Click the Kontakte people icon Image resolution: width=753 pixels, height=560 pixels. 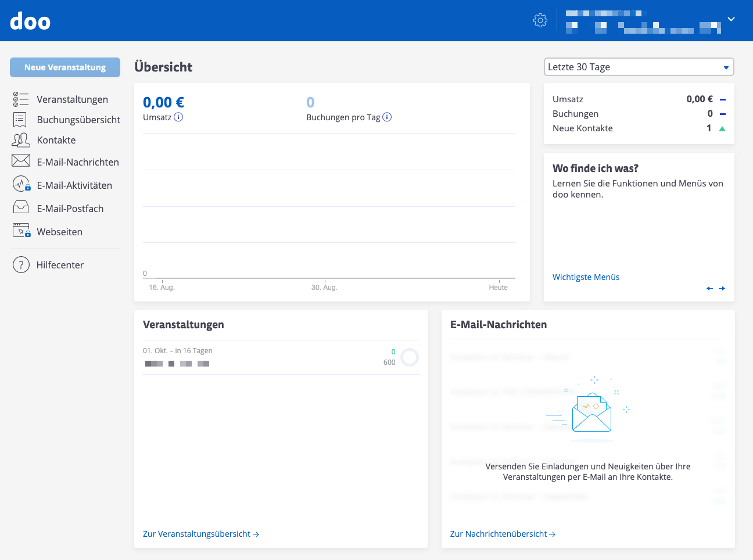(x=21, y=140)
